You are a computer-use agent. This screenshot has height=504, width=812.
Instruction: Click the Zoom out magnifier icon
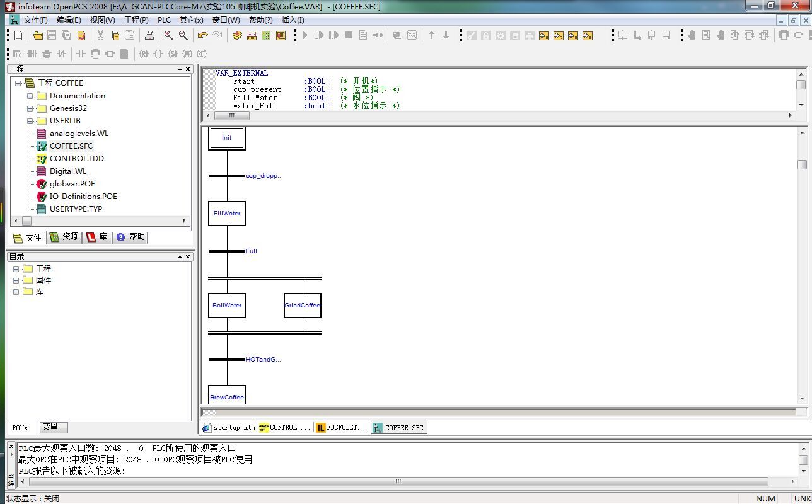pos(183,36)
